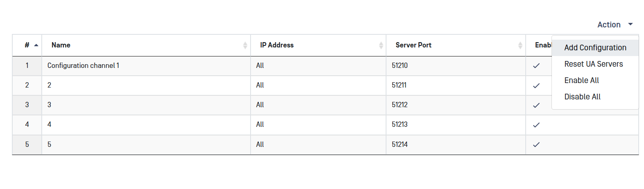Select Reset UA Servers menu entry

point(593,64)
